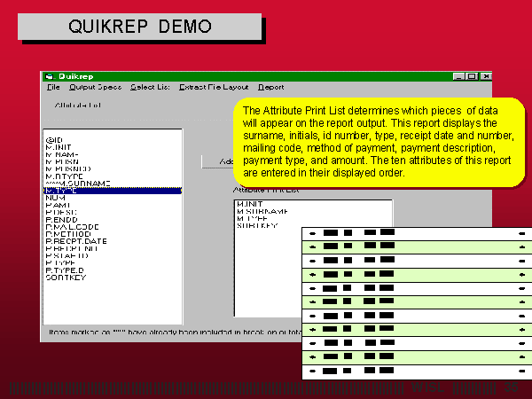Maximize the Quikrep window
Viewport: 532px width, 399px height.
[x=472, y=77]
